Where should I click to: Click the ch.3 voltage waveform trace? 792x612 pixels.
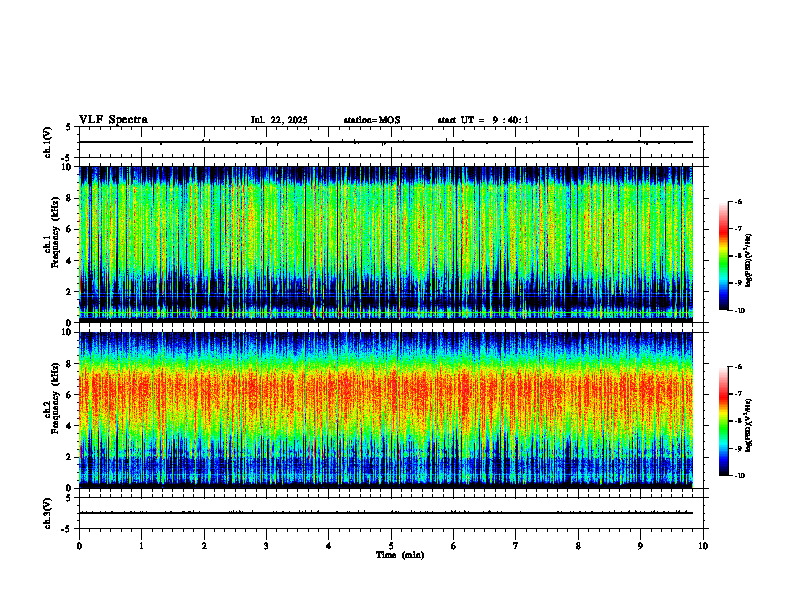pyautogui.click(x=386, y=513)
